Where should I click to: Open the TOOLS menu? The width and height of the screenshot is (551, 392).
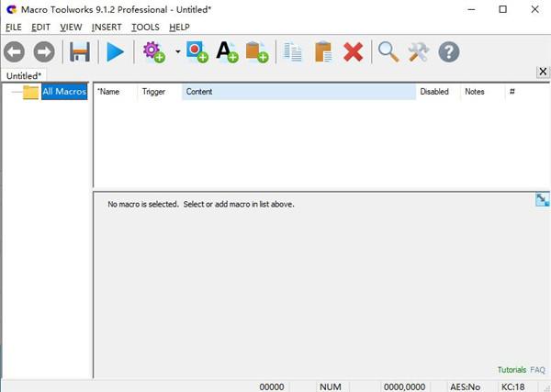pos(145,27)
